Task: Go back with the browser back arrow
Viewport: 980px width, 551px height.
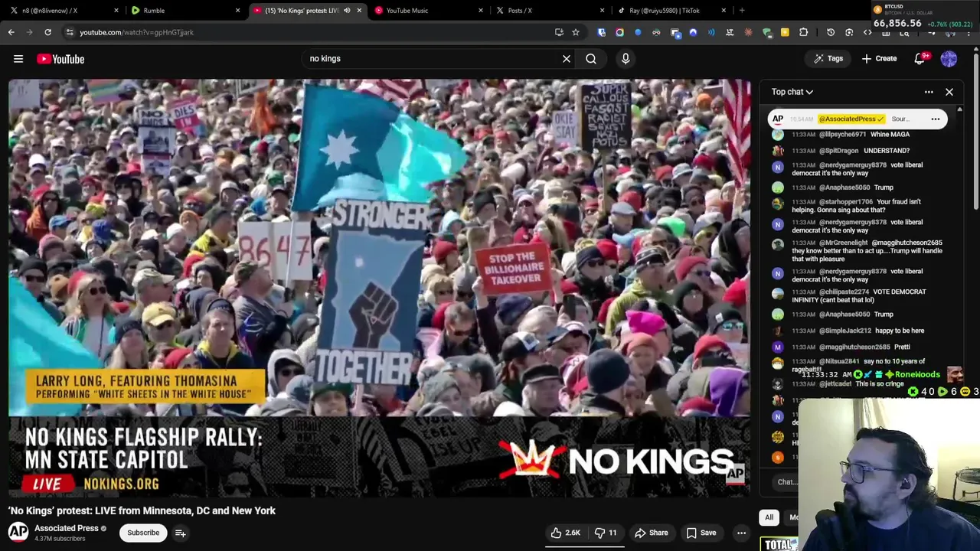Action: [11, 32]
